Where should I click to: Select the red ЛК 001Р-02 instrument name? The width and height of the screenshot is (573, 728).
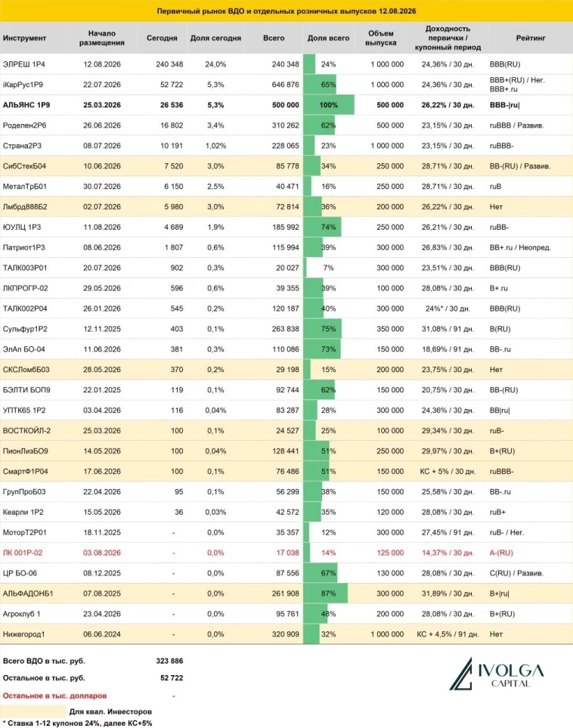point(23,553)
